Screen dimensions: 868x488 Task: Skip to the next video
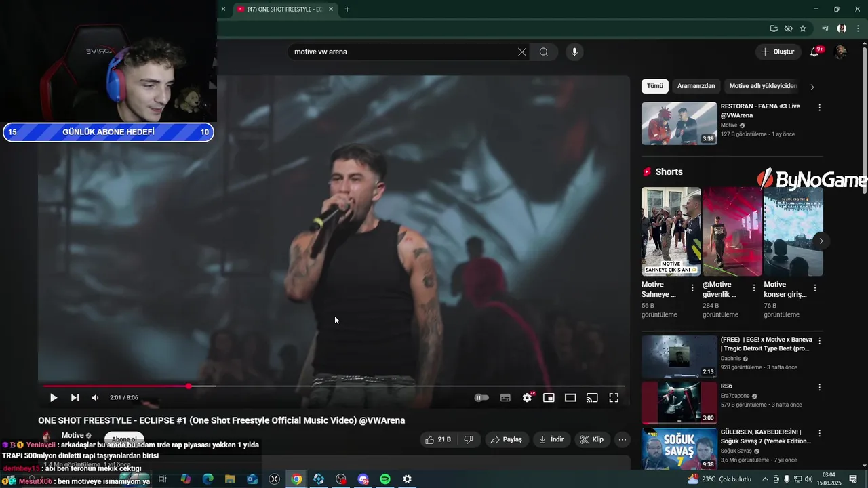click(x=75, y=398)
